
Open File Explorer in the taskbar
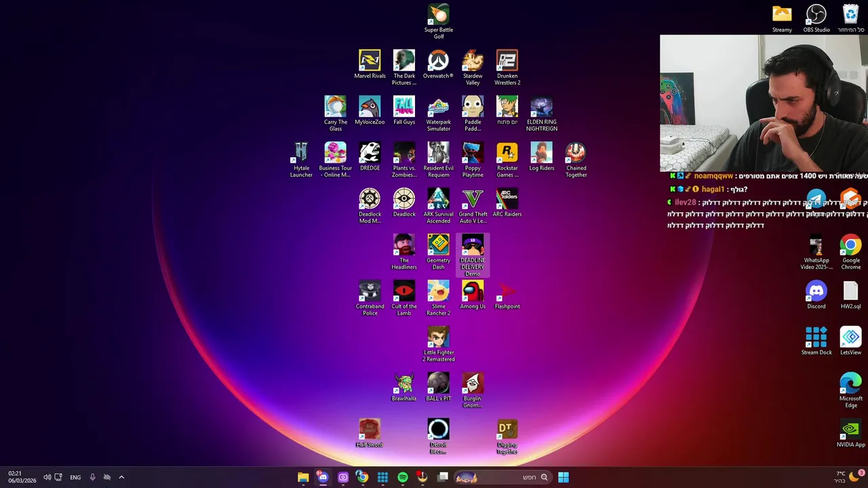tap(303, 477)
